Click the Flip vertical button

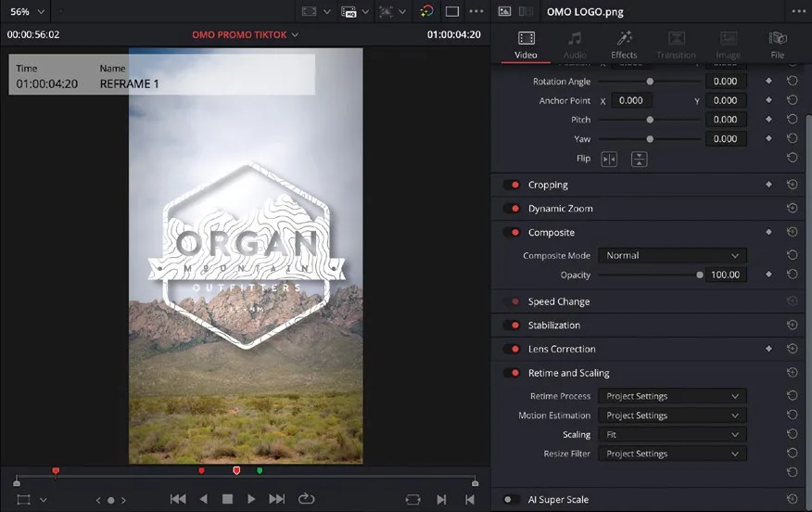[639, 160]
